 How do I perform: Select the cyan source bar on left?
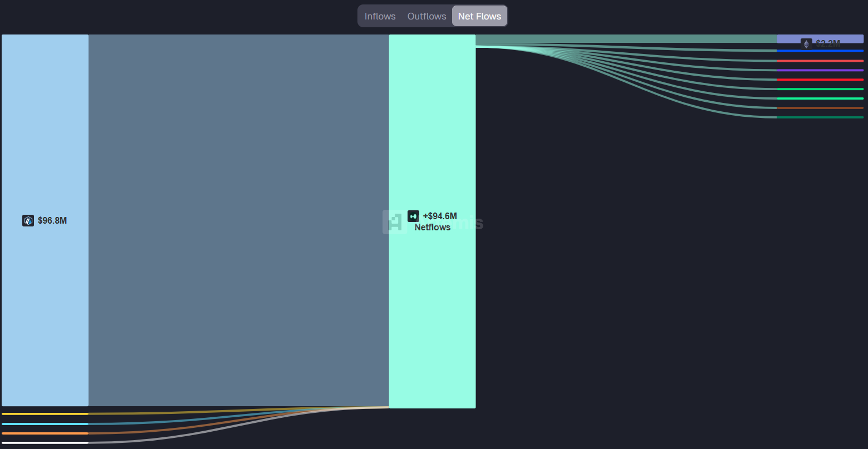[45, 424]
